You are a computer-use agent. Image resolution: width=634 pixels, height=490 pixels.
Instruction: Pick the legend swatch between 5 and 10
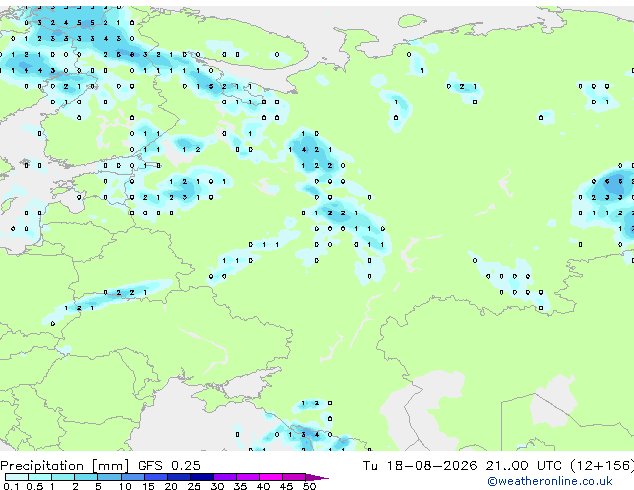(109, 477)
